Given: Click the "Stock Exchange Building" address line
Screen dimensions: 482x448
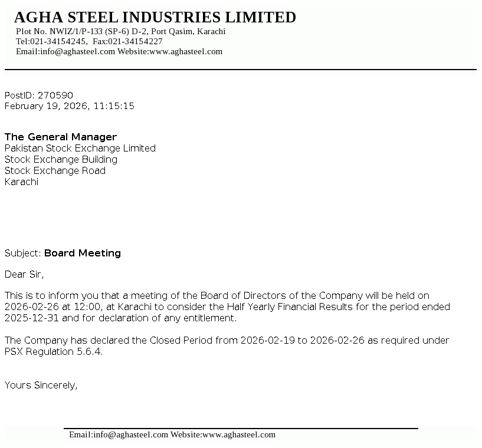Looking at the screenshot, I should pos(61,159).
